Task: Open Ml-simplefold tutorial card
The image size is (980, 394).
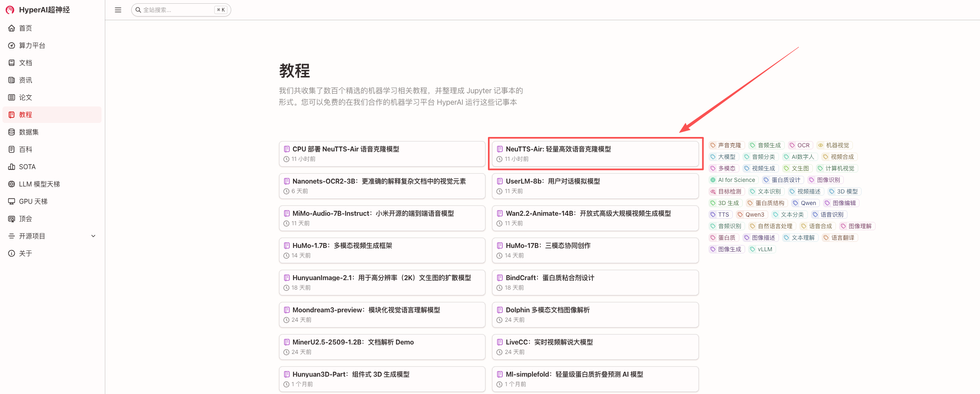Action: pos(595,379)
